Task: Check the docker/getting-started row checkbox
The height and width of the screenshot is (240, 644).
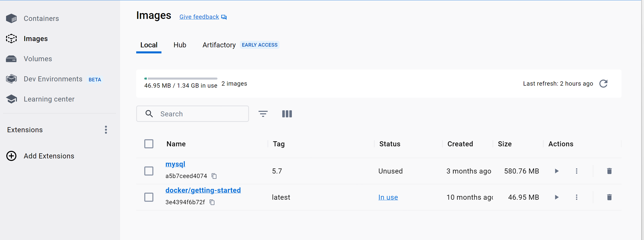Action: (149, 197)
